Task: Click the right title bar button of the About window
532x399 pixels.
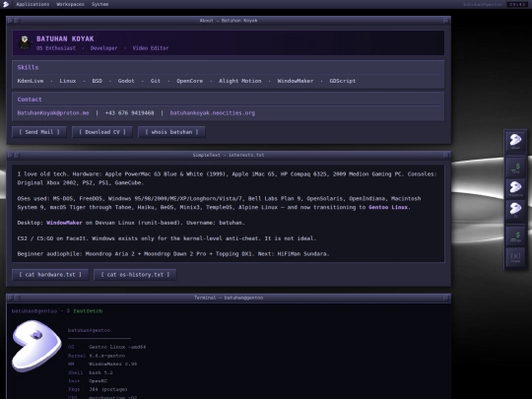Action: tap(446, 21)
